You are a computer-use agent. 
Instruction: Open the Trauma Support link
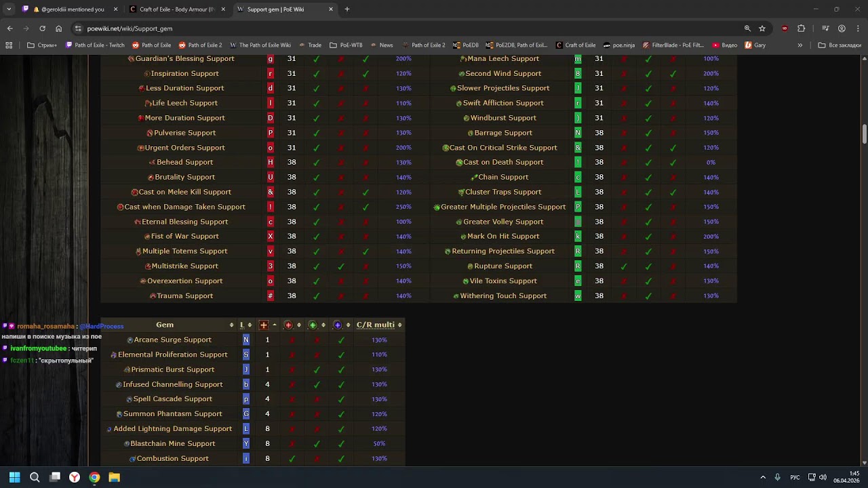185,296
